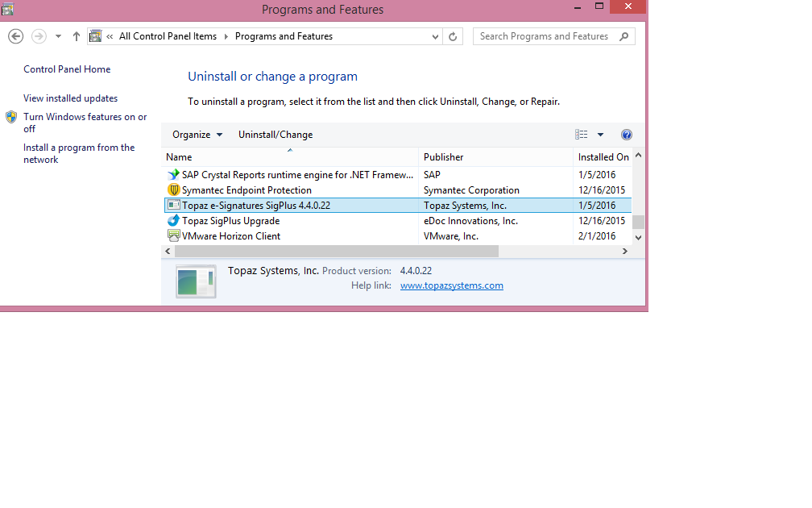The height and width of the screenshot is (508, 812).
Task: Open the Organize dropdown menu
Action: pos(193,134)
